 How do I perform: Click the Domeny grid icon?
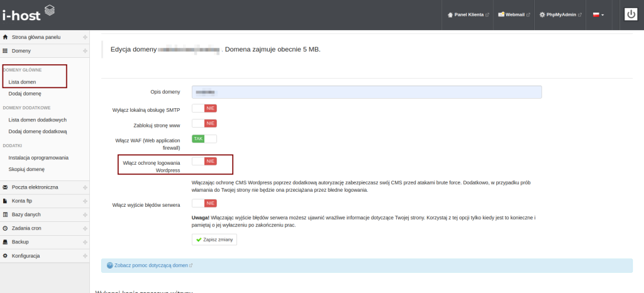tap(6, 50)
